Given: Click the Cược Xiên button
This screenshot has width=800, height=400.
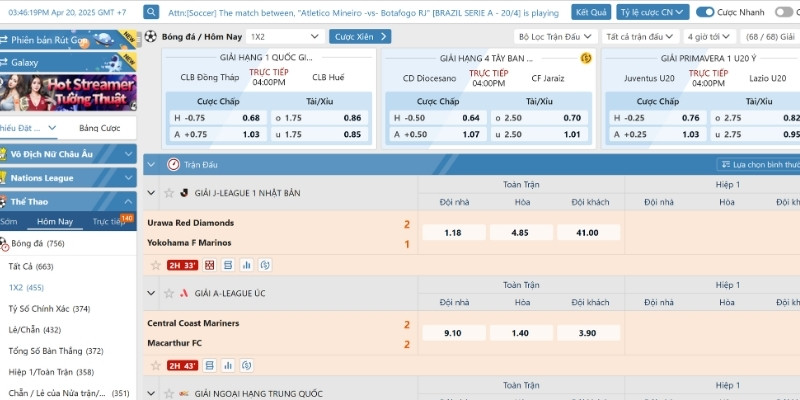Looking at the screenshot, I should click(x=360, y=37).
